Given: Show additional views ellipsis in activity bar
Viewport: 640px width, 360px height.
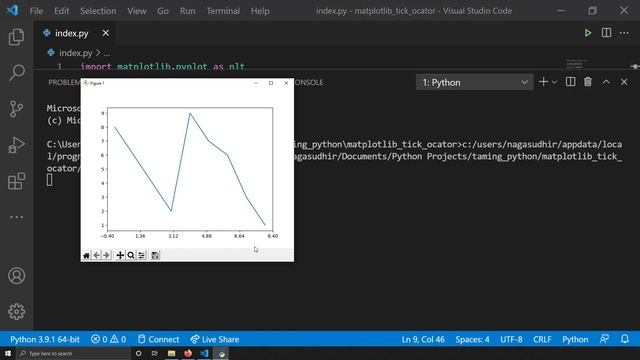Looking at the screenshot, I should coord(16,217).
